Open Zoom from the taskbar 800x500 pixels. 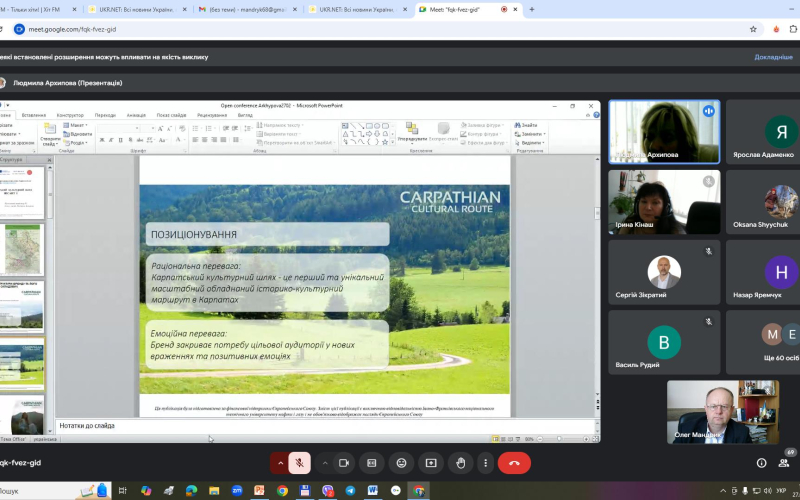pyautogui.click(x=237, y=491)
